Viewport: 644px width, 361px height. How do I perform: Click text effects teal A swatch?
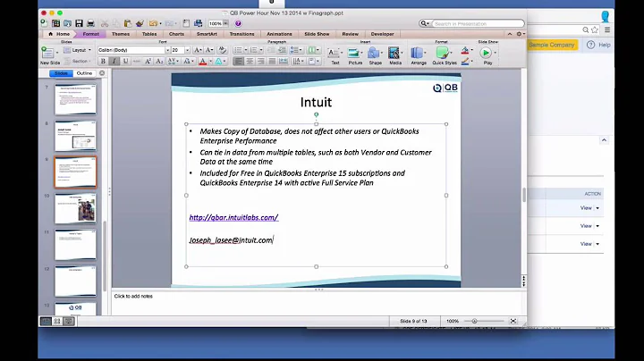coord(218,62)
